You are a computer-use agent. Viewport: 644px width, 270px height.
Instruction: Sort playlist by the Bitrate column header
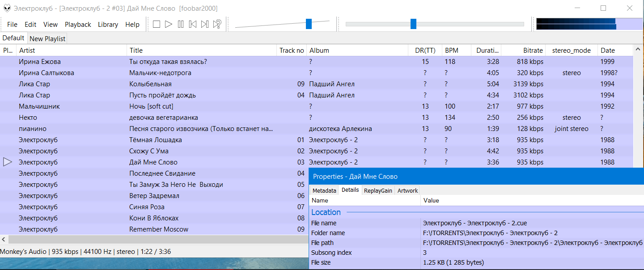(533, 51)
